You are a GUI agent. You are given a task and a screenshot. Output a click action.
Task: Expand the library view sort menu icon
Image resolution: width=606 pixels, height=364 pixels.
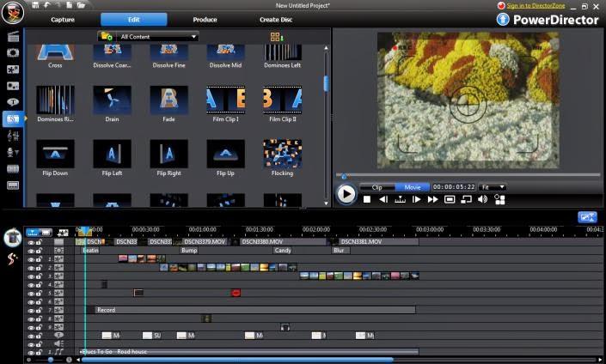pos(276,37)
